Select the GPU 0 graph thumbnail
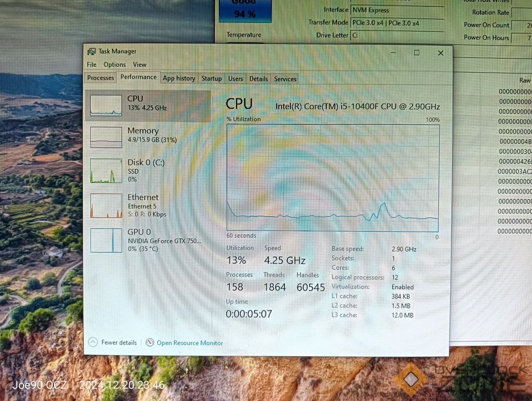 (106, 240)
